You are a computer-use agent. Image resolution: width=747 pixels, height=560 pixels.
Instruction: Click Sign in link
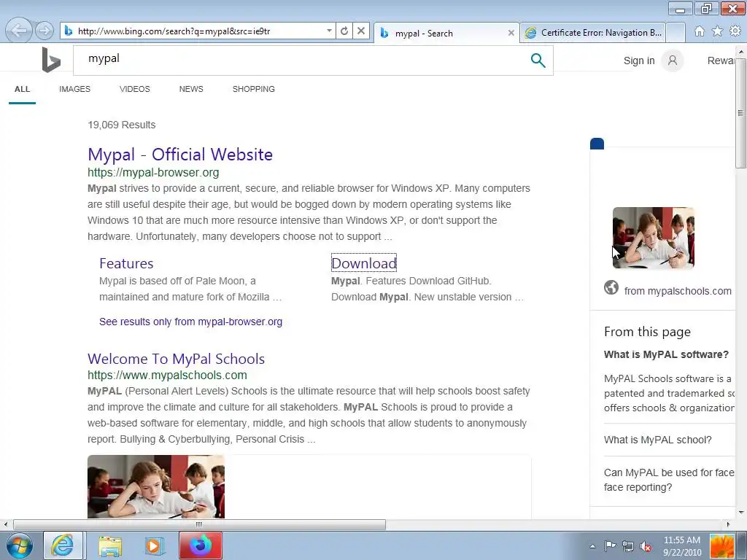pyautogui.click(x=639, y=61)
